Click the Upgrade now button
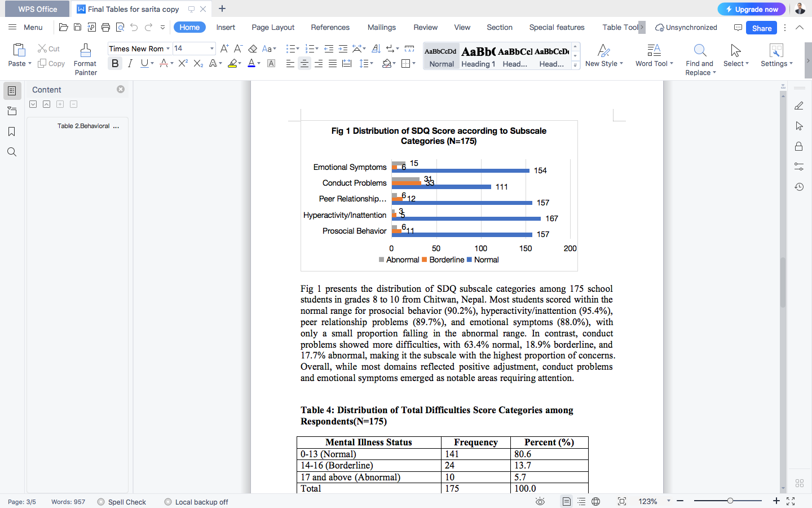Viewport: 812px width, 508px height. coord(751,9)
